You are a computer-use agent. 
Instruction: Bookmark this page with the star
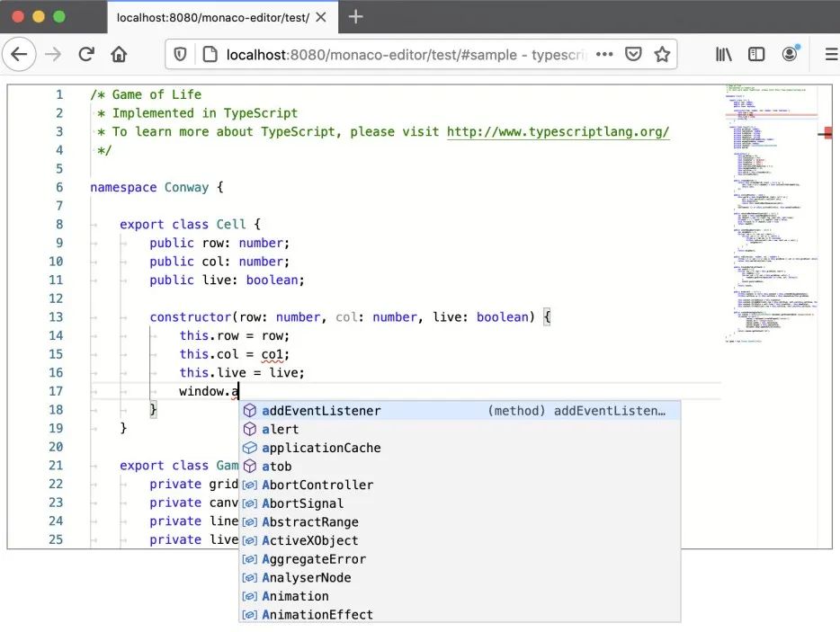click(x=662, y=54)
